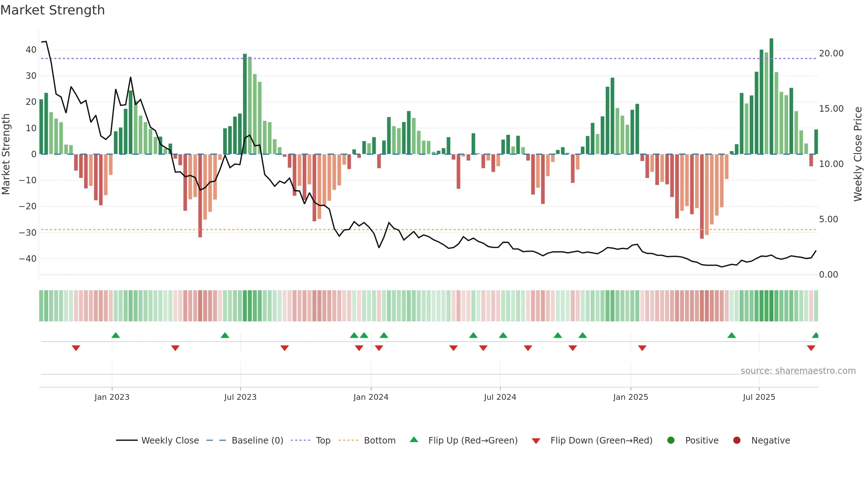Click the Weekly Close legend entry
This screenshot has width=868, height=488.
pyautogui.click(x=157, y=440)
